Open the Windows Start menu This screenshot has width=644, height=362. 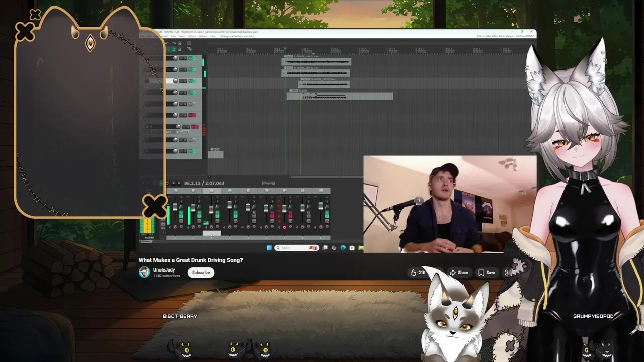269,248
